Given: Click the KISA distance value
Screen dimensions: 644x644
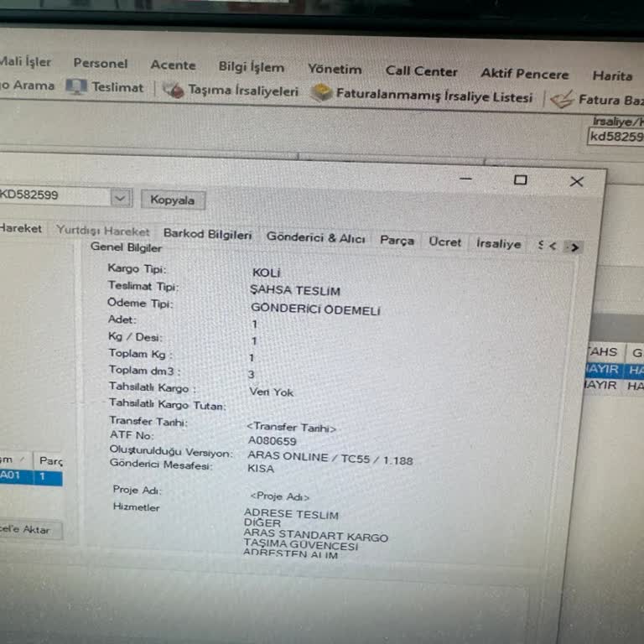Looking at the screenshot, I should coord(261,469).
